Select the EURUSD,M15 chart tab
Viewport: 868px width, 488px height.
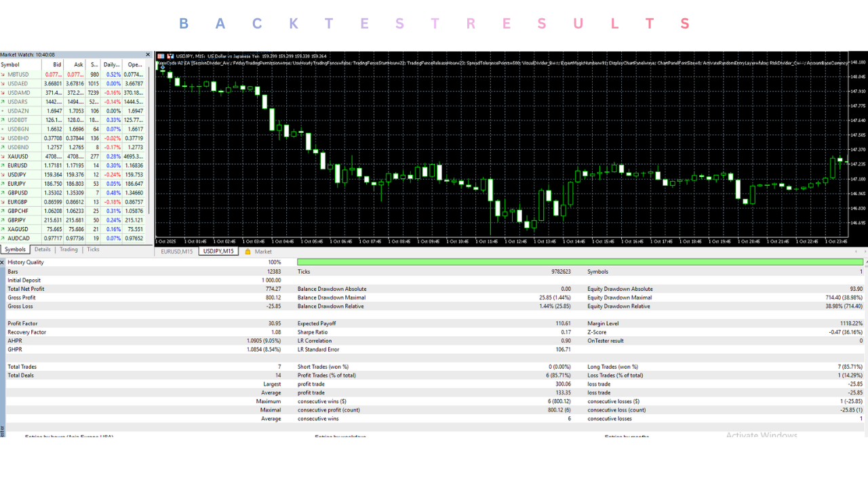176,251
